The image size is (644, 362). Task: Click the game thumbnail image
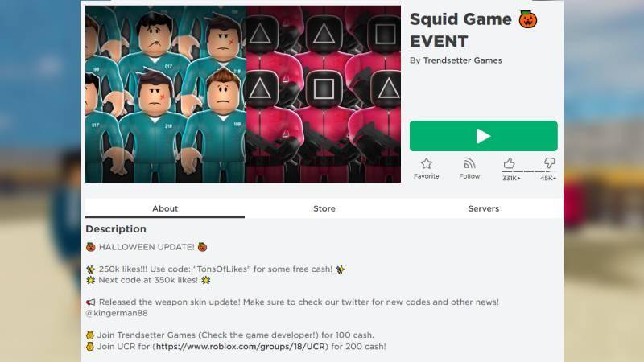[243, 94]
